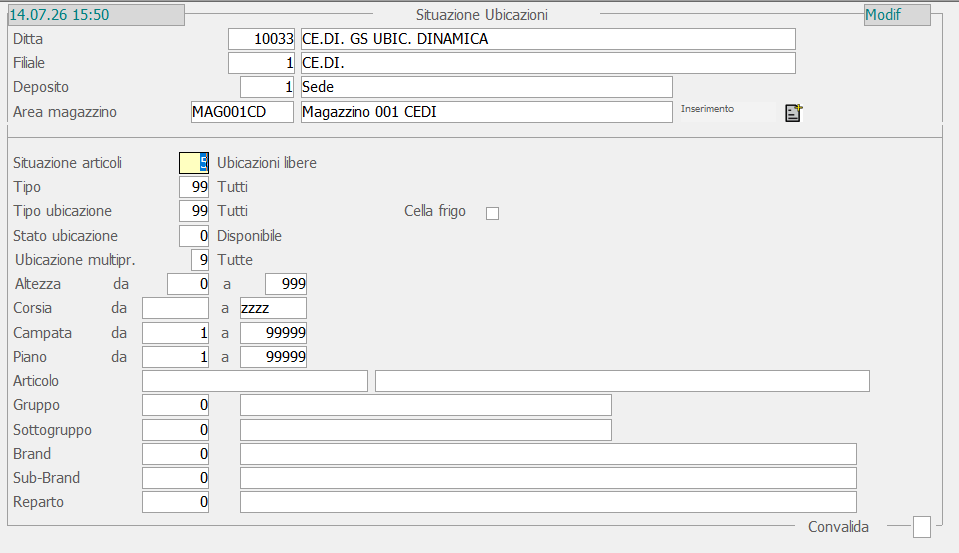The image size is (959, 553).
Task: Click the Gruppo number field
Action: pyautogui.click(x=176, y=405)
